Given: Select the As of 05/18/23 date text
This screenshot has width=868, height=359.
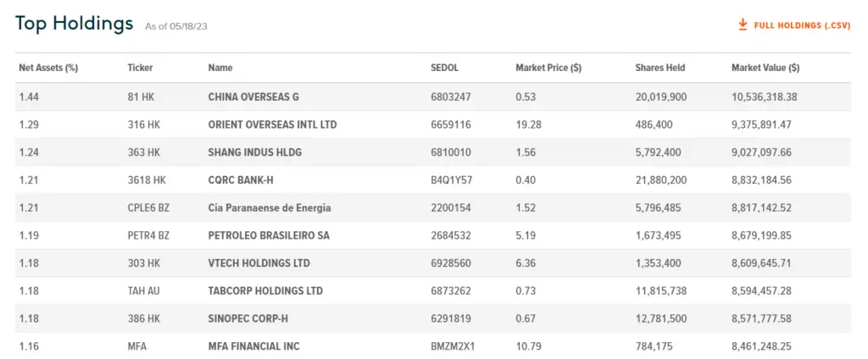Looking at the screenshot, I should (176, 26).
